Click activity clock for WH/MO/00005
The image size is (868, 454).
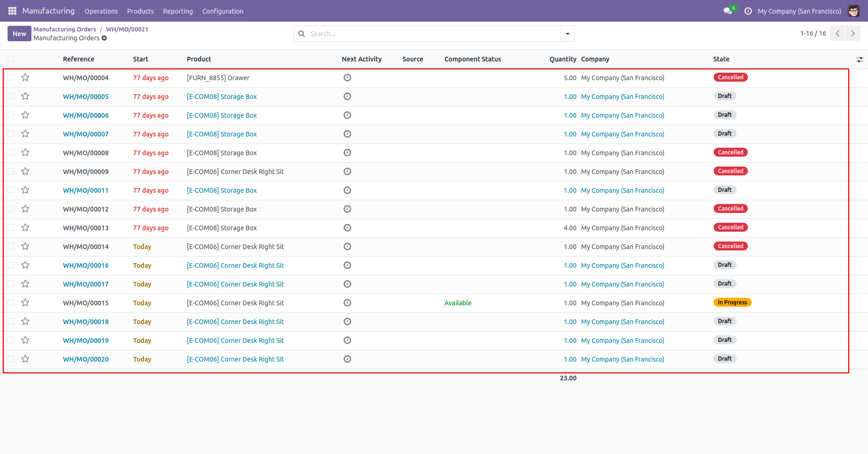[347, 96]
